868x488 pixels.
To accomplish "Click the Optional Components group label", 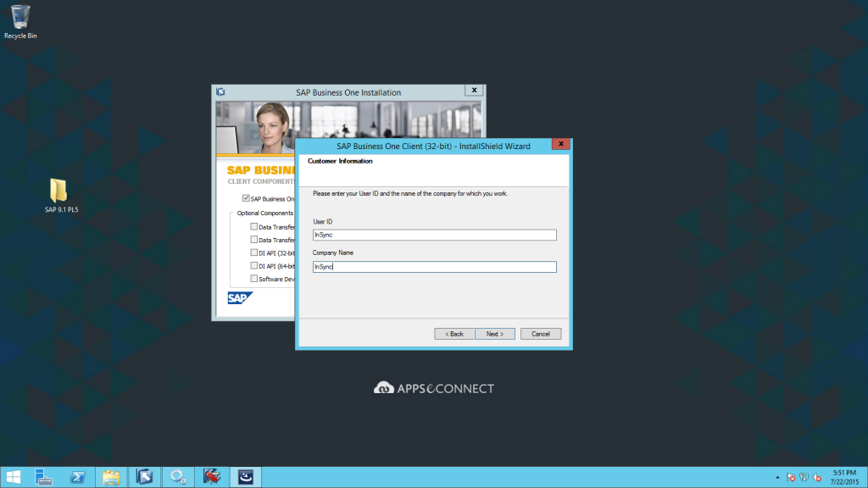I will click(x=265, y=213).
